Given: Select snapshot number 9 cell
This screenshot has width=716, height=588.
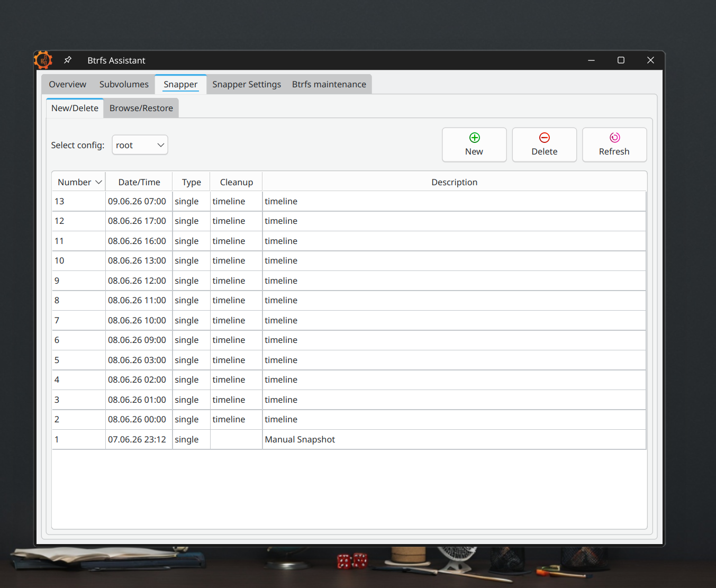Looking at the screenshot, I should point(79,281).
